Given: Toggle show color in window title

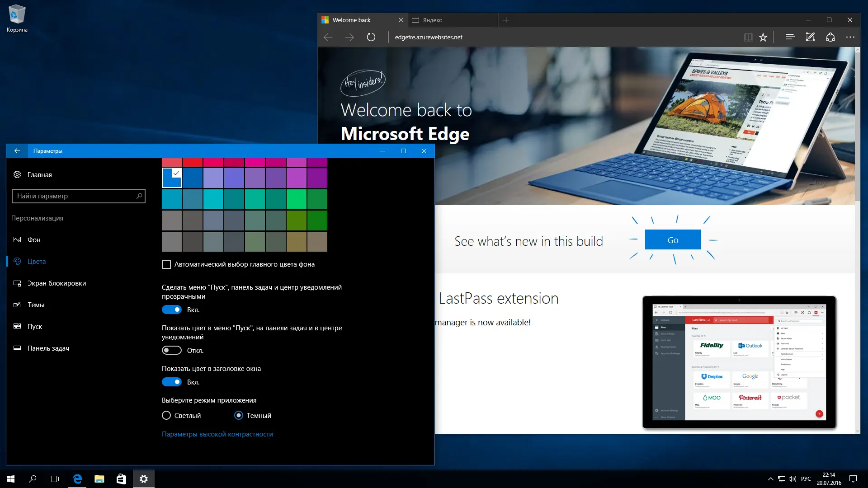Looking at the screenshot, I should (172, 382).
